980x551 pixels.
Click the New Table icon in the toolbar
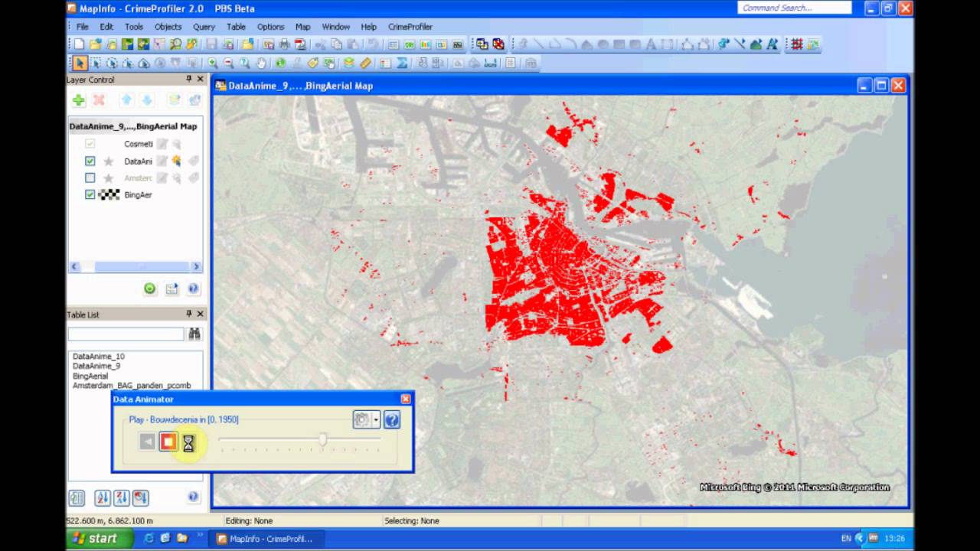coord(79,44)
